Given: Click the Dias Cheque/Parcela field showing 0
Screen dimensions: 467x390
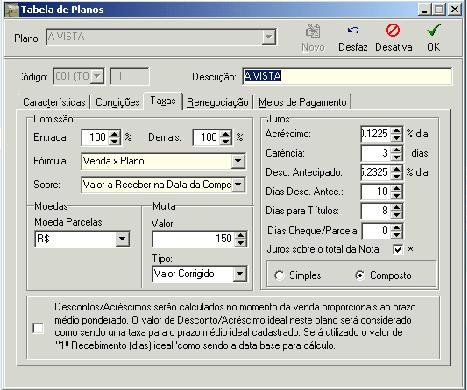Looking at the screenshot, I should pos(376,231).
